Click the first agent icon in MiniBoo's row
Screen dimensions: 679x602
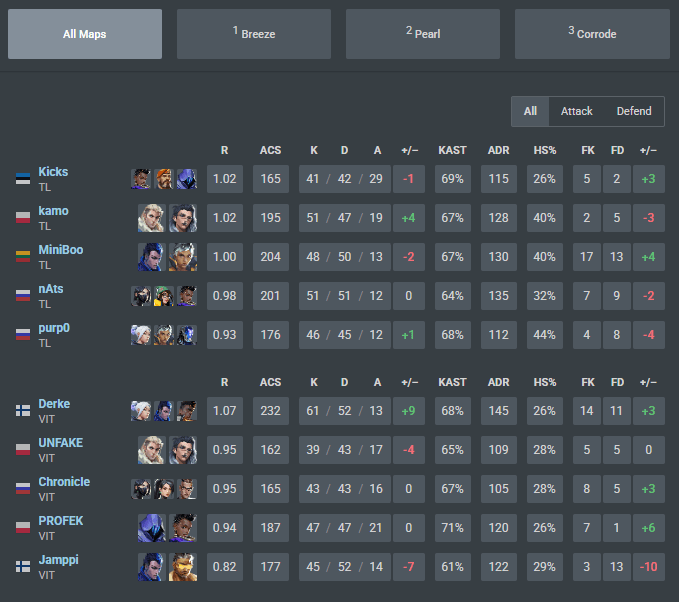click(151, 257)
